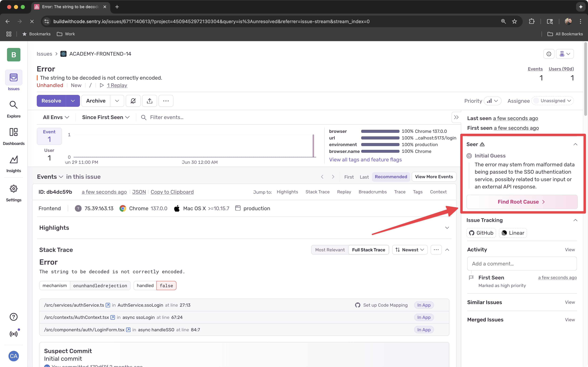Go to previous event arrow
The image size is (588, 367).
[x=322, y=177]
